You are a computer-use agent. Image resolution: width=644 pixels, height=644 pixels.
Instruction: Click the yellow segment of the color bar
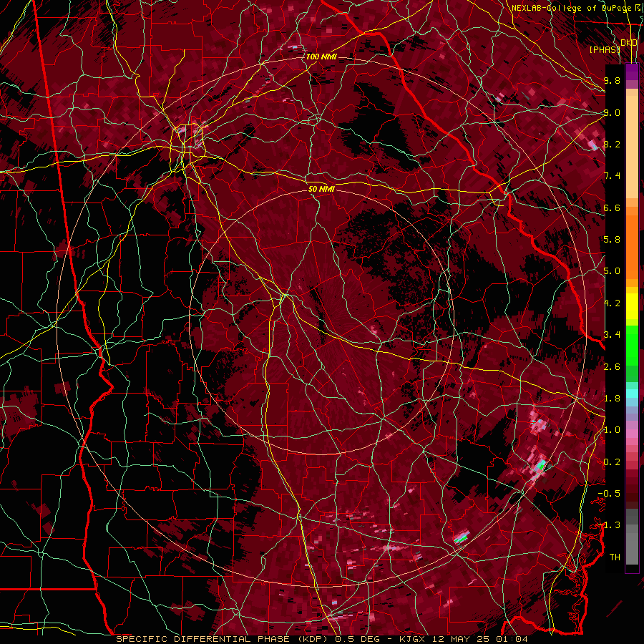pos(632,306)
